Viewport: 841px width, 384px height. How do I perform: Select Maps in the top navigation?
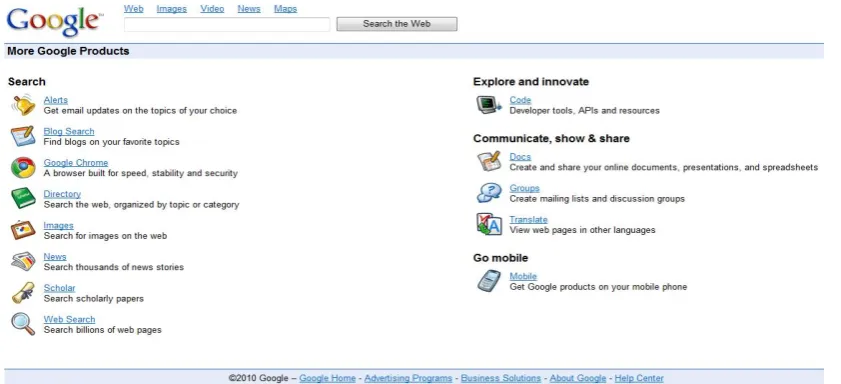285,9
